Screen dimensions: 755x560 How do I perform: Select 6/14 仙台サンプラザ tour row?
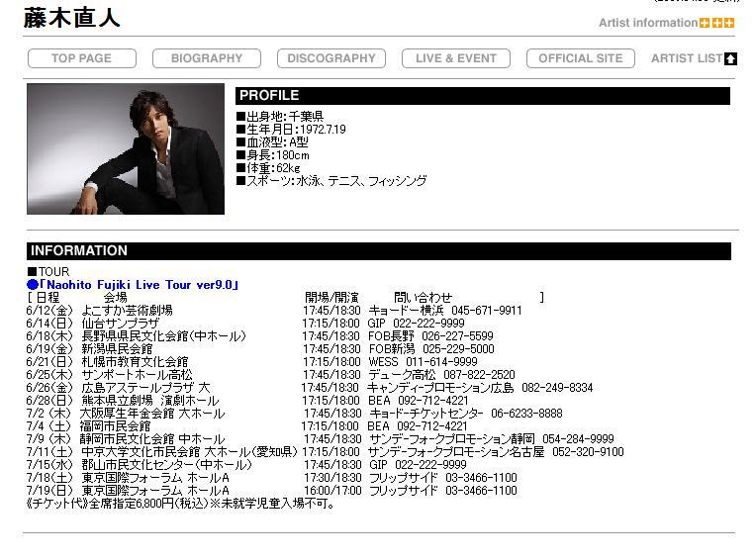pos(245,324)
